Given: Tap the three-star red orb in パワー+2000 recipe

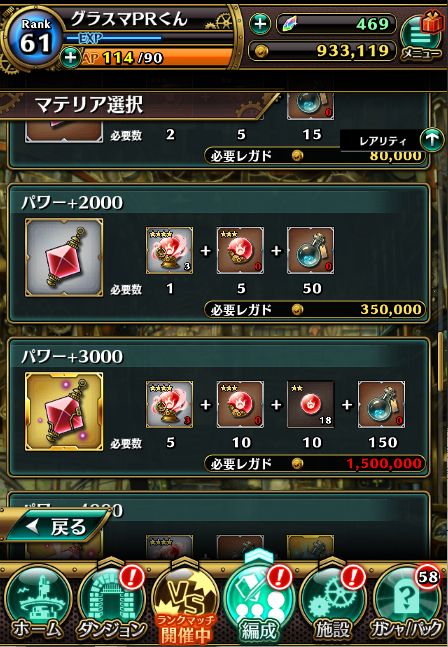Looking at the screenshot, I should coord(240,250).
